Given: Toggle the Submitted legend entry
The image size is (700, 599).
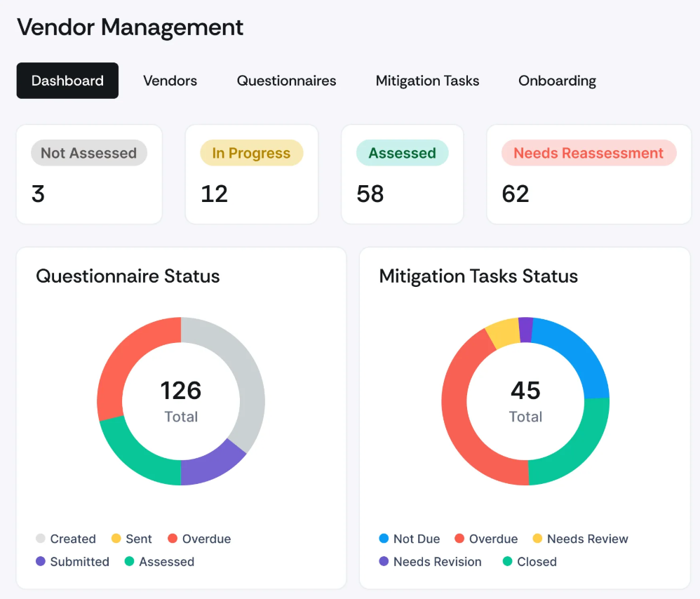Looking at the screenshot, I should [72, 562].
